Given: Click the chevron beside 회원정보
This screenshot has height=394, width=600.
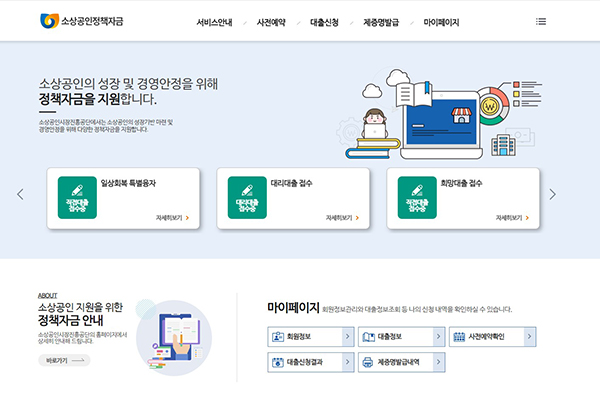Looking at the screenshot, I should pyautogui.click(x=348, y=337).
